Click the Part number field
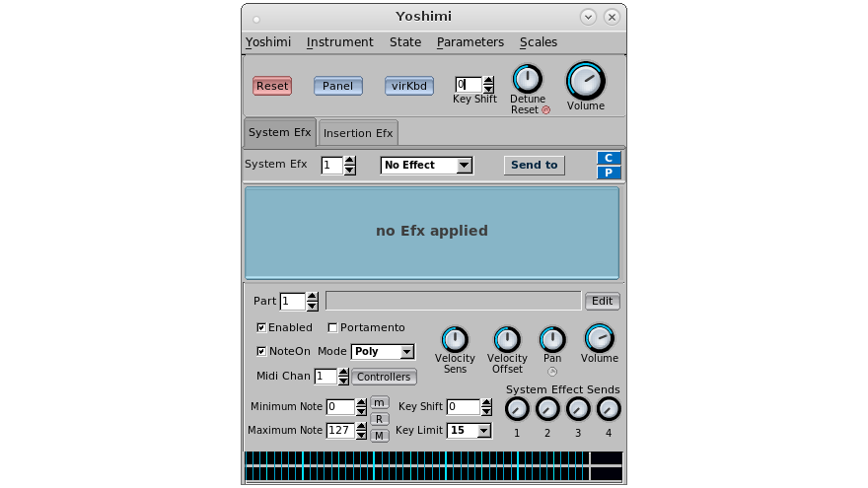The width and height of the screenshot is (868, 488). [293, 301]
